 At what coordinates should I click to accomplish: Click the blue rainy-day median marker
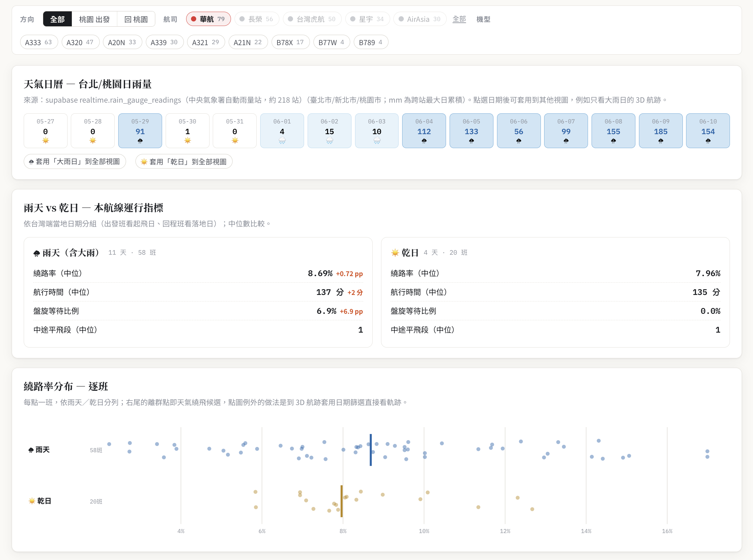[371, 450]
